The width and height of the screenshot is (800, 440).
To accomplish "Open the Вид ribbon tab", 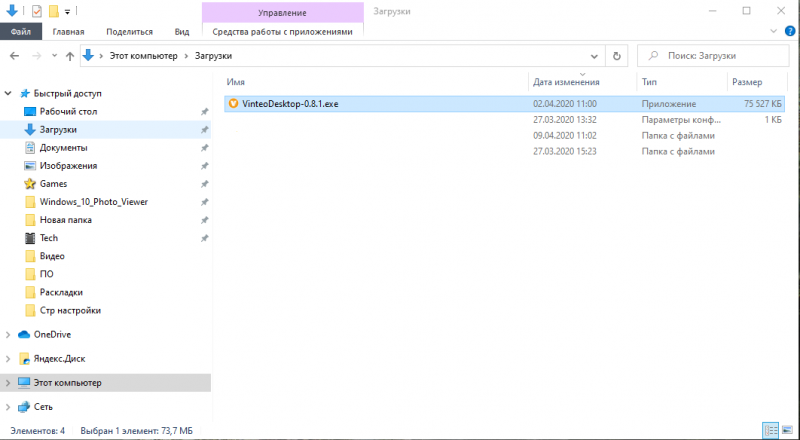I will (x=182, y=32).
